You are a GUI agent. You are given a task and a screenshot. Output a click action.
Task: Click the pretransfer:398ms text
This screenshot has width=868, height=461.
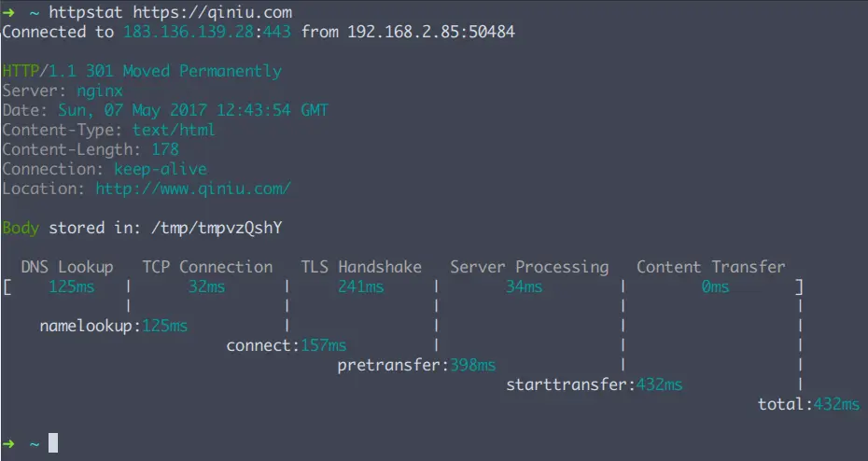[416, 365]
